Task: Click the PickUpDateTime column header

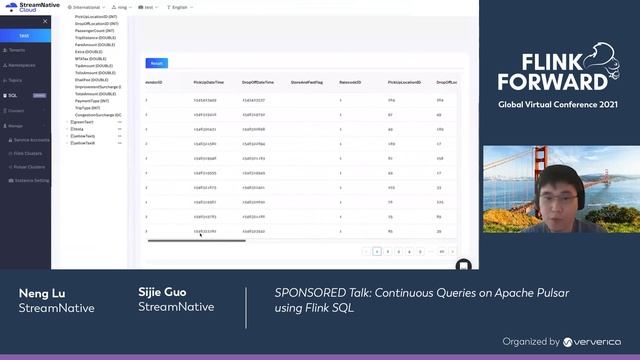Action: pos(209,82)
